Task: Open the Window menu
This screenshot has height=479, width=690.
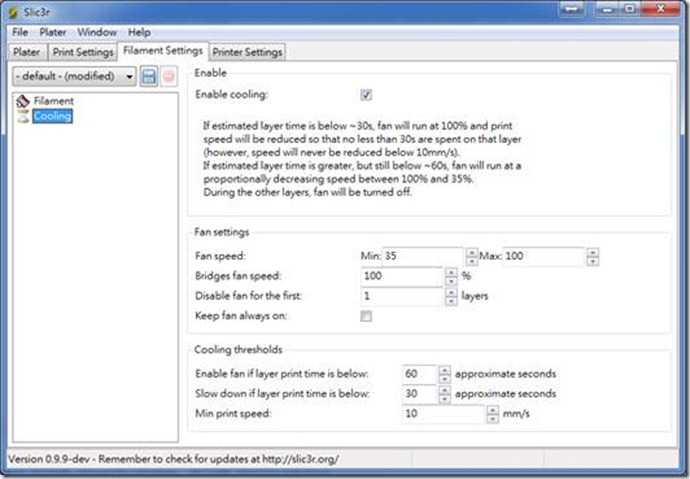Action: 97,32
